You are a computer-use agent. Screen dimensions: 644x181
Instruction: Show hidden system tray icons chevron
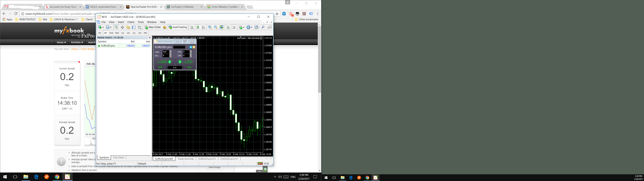[275, 177]
